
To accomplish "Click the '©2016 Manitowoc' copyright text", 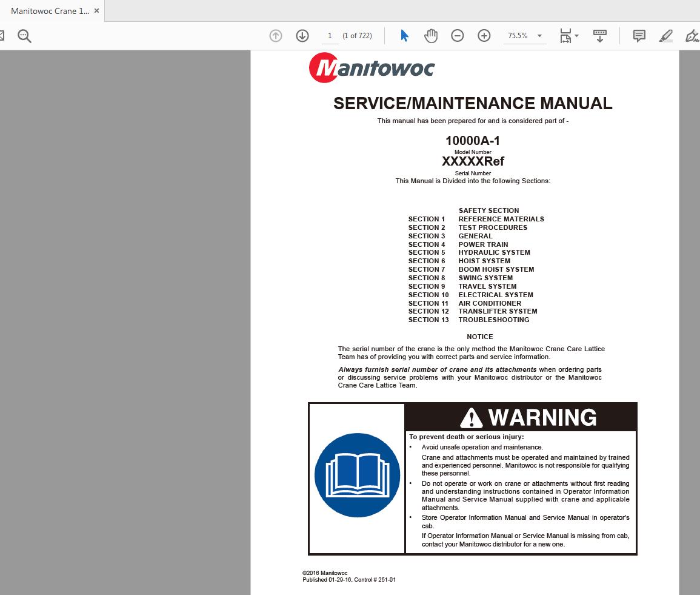I will coord(325,573).
